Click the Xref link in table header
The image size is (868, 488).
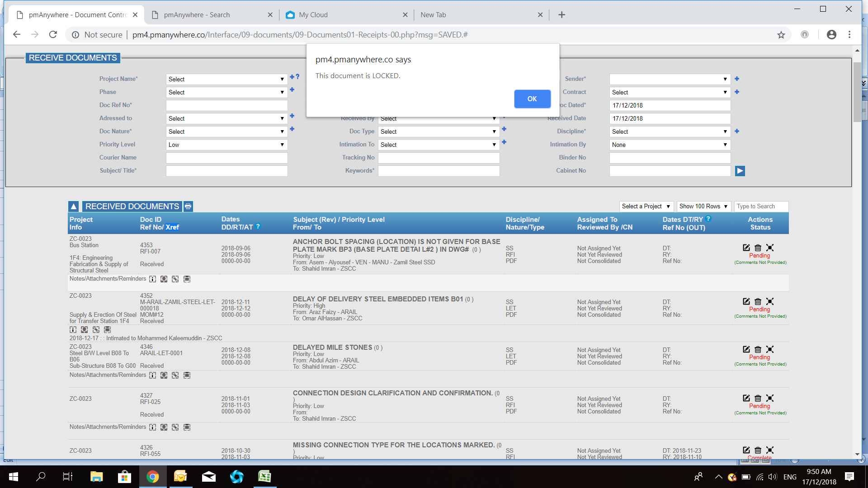[x=172, y=227]
